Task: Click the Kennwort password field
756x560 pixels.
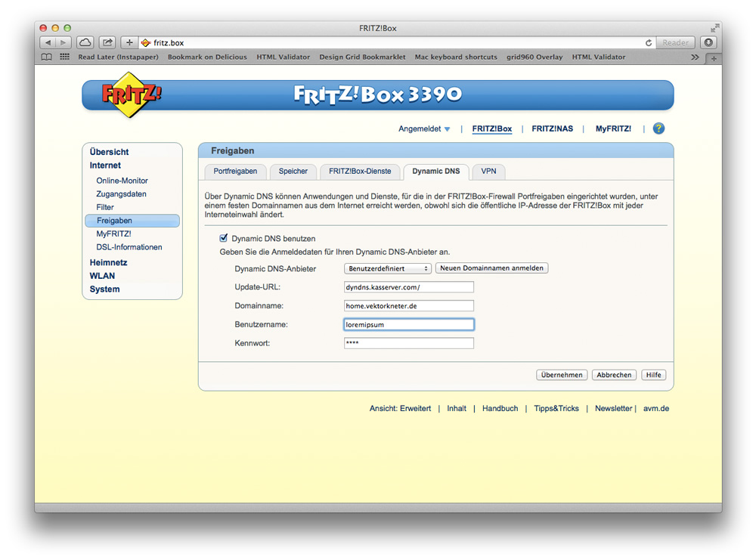Action: point(409,343)
